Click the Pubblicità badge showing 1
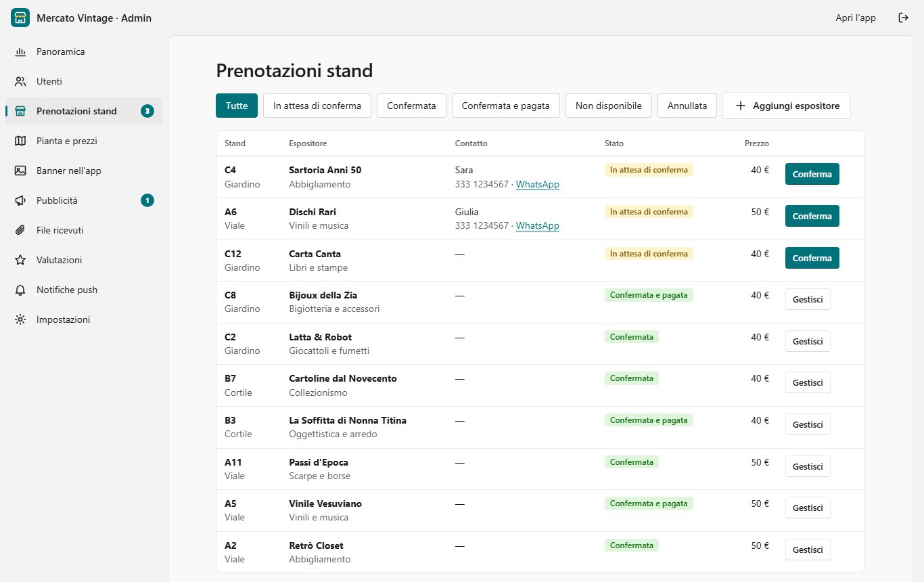This screenshot has width=924, height=582. click(x=147, y=200)
